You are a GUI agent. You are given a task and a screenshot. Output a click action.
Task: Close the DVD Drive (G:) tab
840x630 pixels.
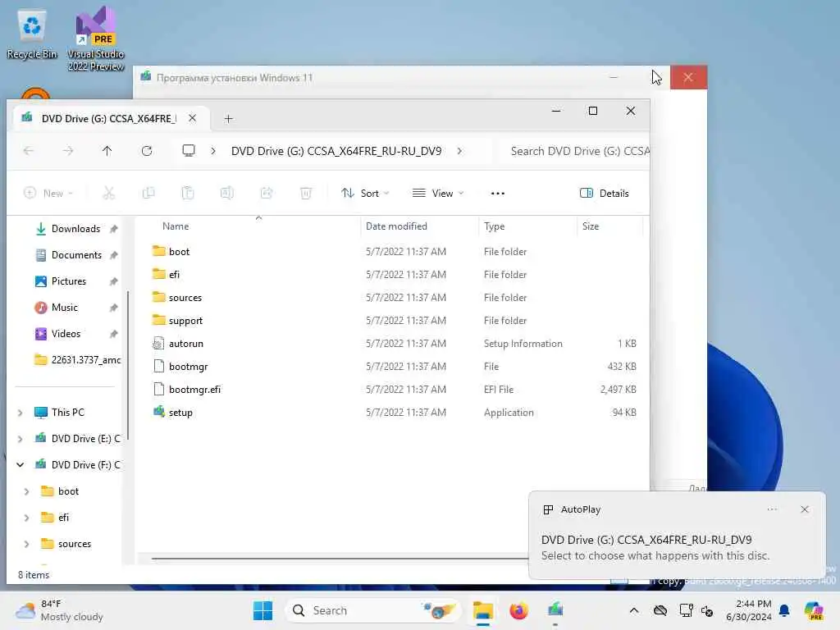192,118
